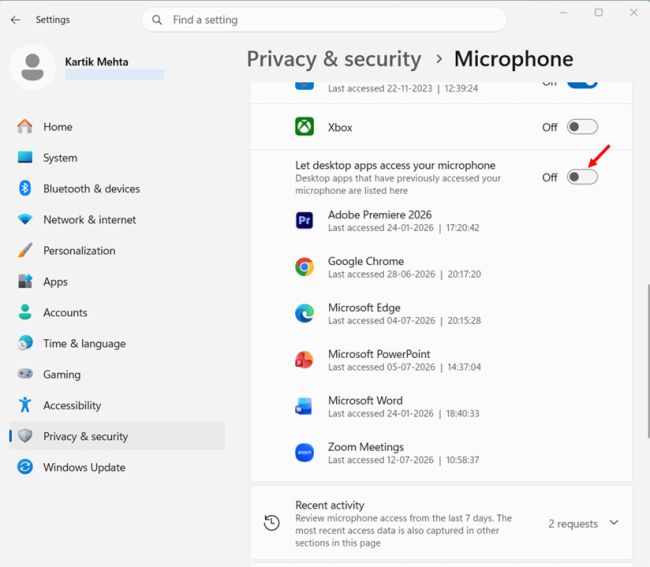Image resolution: width=650 pixels, height=567 pixels.
Task: Click Microsoft Edge app name text
Action: click(364, 308)
